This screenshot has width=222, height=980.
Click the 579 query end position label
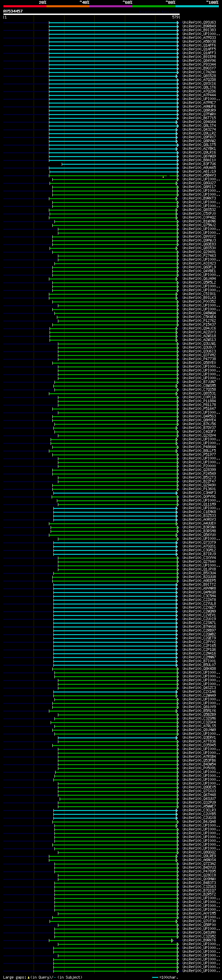tap(175, 17)
